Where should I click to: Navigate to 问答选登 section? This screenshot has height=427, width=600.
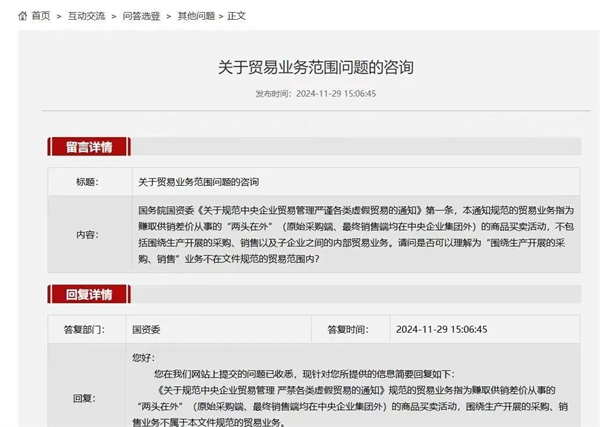tap(139, 16)
